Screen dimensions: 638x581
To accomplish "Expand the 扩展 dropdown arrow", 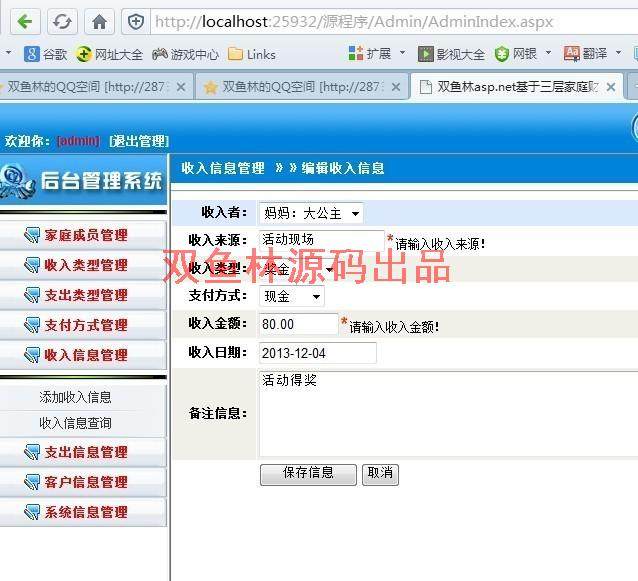I will point(402,53).
